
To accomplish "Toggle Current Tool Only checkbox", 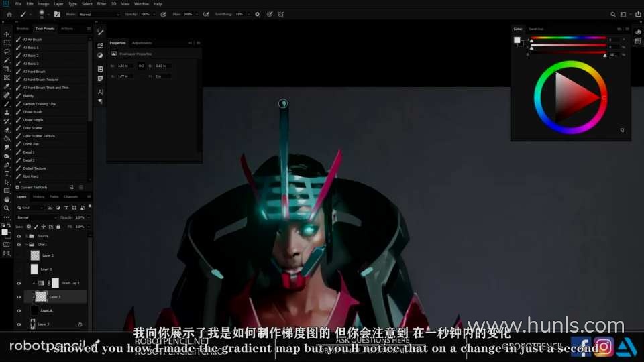I will click(x=17, y=187).
